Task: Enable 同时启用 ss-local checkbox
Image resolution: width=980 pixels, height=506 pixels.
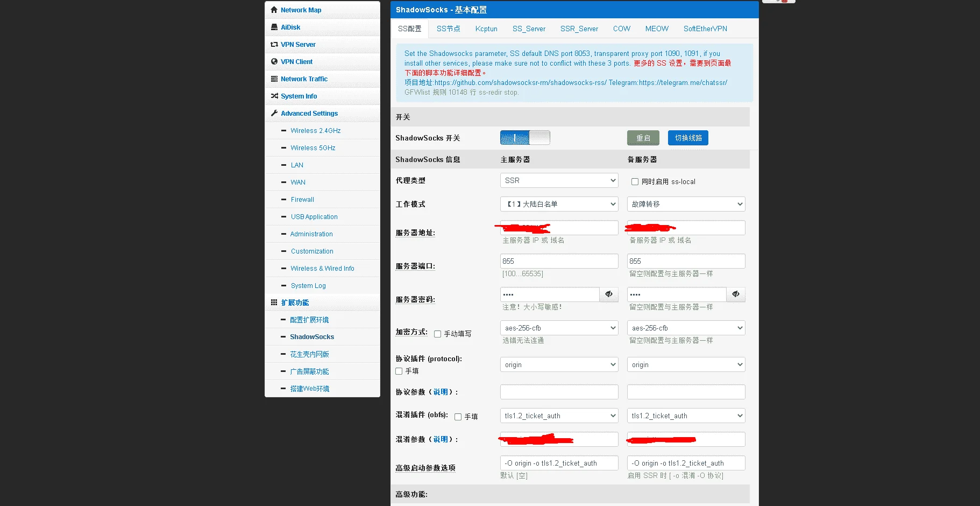Action: (x=635, y=182)
